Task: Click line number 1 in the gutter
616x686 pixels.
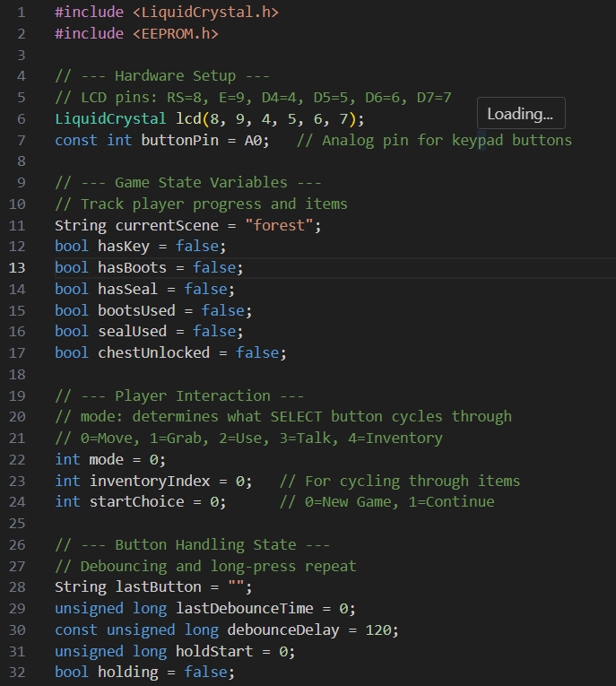Action: tap(20, 13)
